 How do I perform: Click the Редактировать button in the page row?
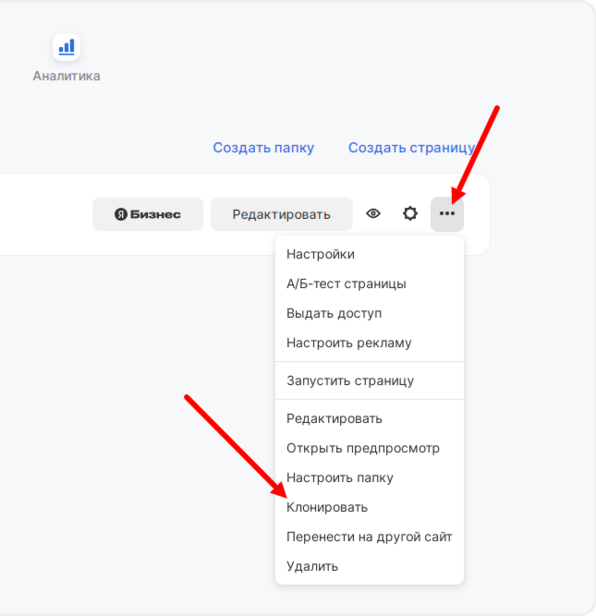coord(282,214)
